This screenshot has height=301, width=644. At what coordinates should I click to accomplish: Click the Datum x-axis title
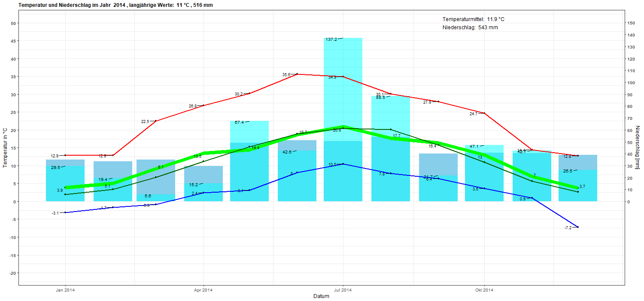click(x=321, y=296)
